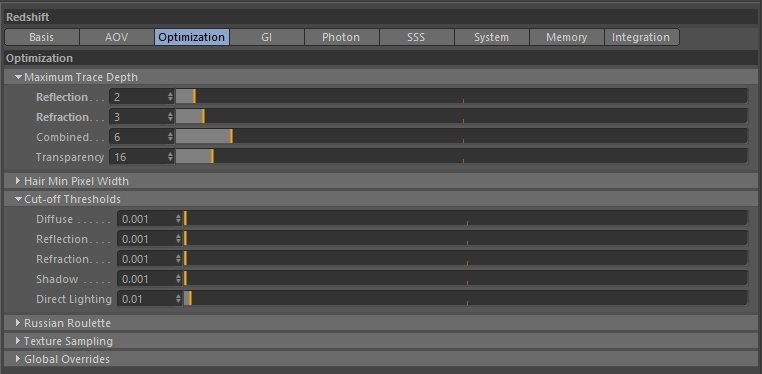Screen dimensions: 762x374
Task: Click the Combined depth value field
Action: [138, 136]
